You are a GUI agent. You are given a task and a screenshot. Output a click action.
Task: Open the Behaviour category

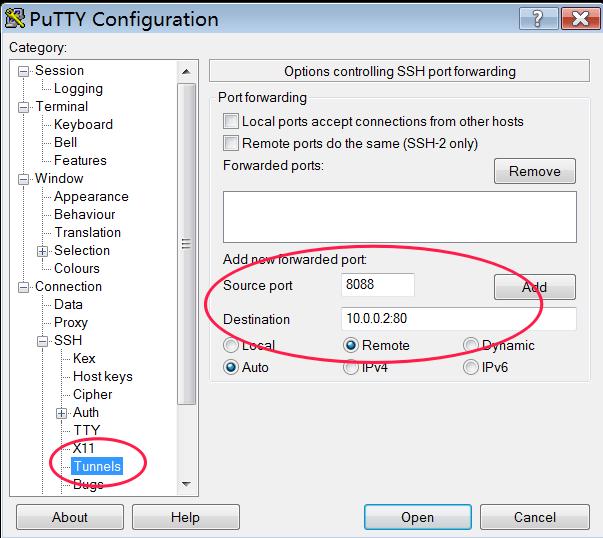click(85, 214)
